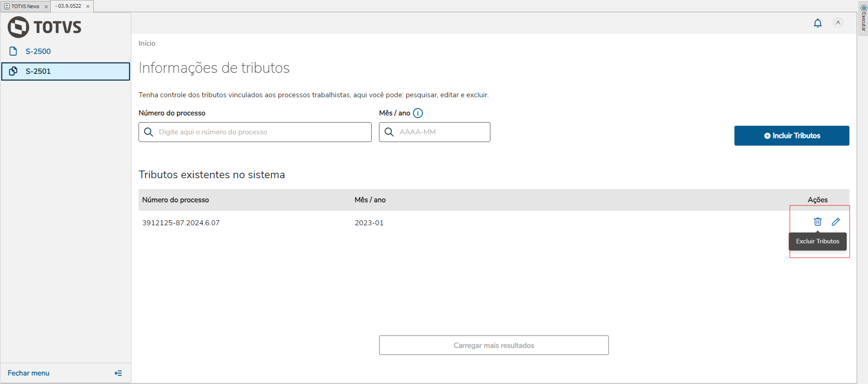Open the notifications bell icon

pos(817,23)
